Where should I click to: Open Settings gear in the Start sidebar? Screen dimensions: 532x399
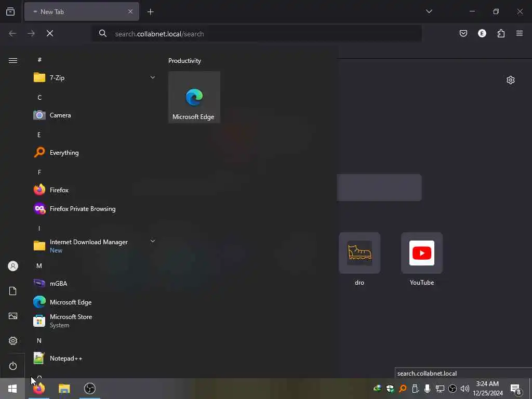[x=13, y=341]
